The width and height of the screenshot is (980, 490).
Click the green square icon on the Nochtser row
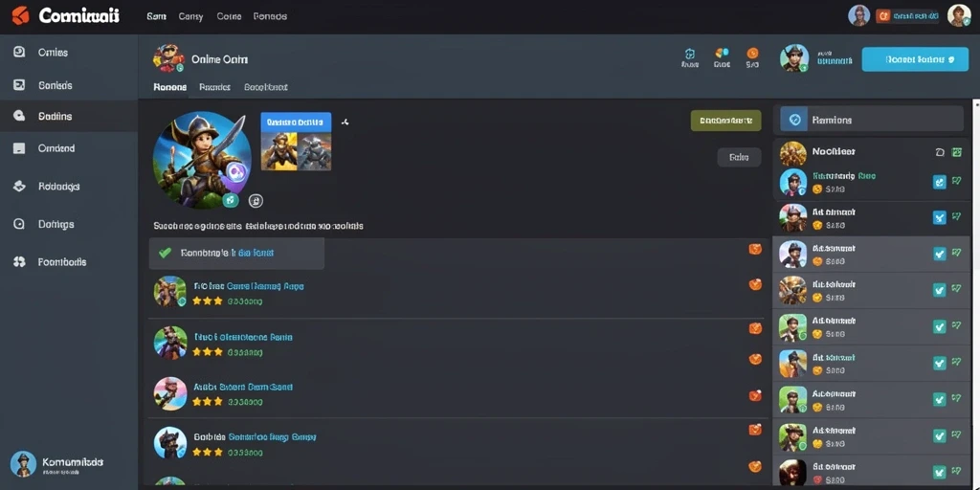coord(956,152)
